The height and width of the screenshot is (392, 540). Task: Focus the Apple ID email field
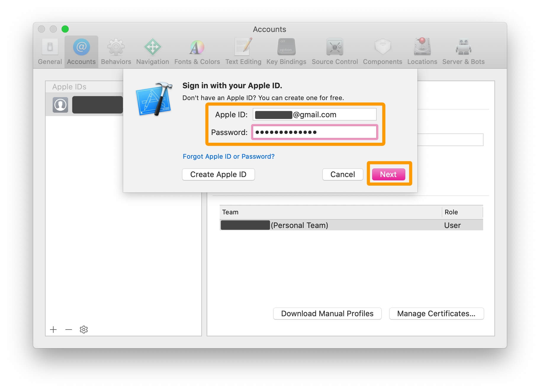[314, 115]
